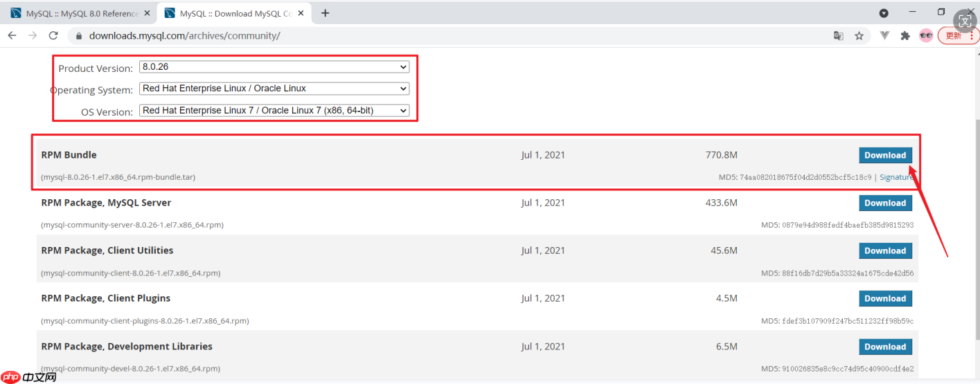Reload the downloads page

click(x=53, y=35)
